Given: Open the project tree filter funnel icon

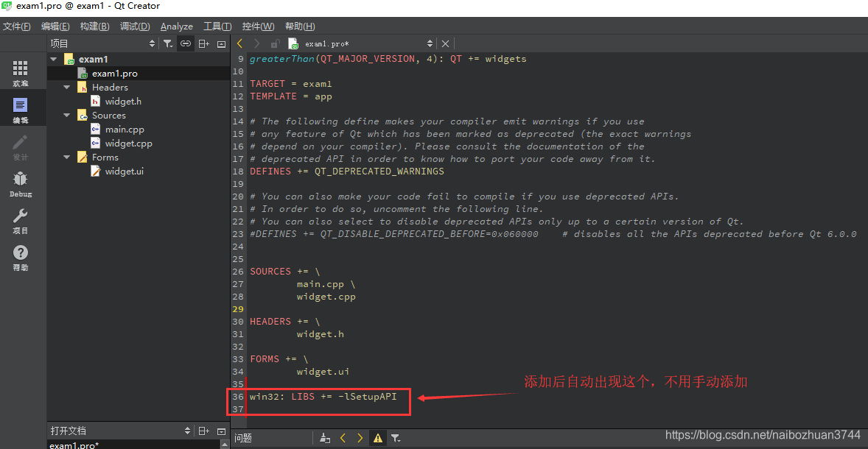Looking at the screenshot, I should [x=168, y=43].
